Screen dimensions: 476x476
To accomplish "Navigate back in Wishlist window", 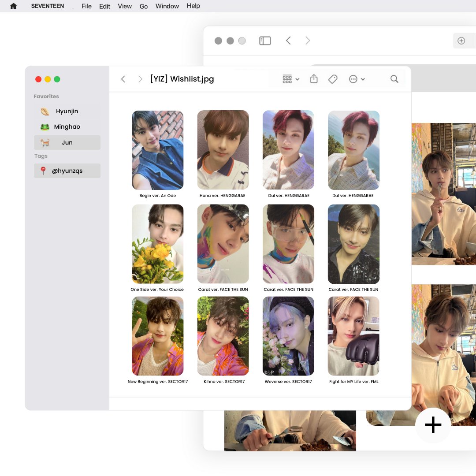I will tap(123, 79).
